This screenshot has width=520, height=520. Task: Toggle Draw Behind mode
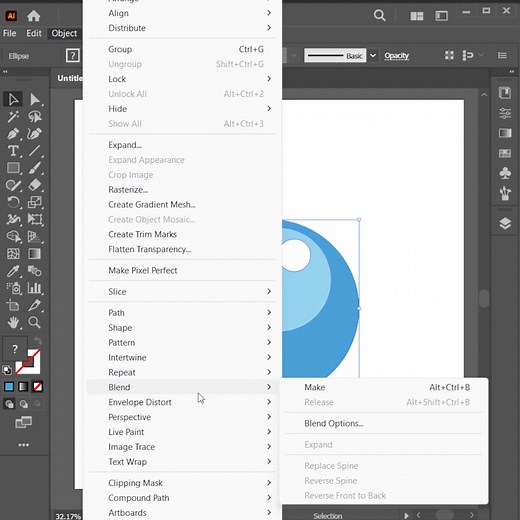(x=23, y=404)
